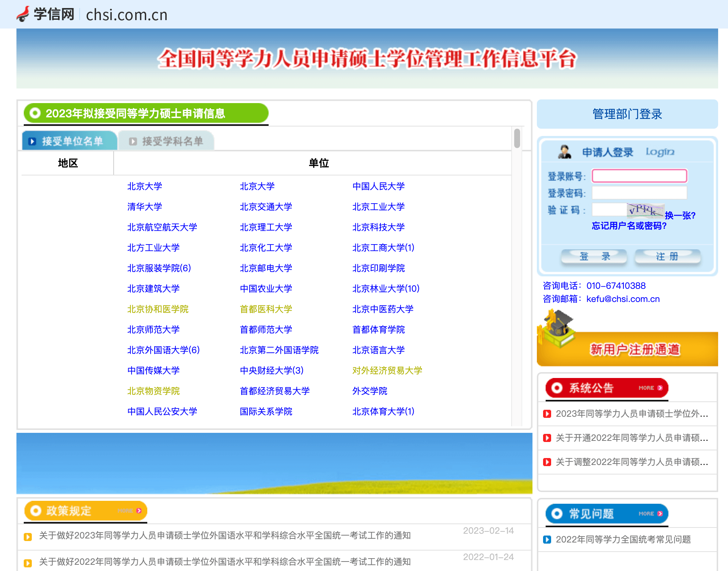Open 北京工业大学 link

[379, 207]
